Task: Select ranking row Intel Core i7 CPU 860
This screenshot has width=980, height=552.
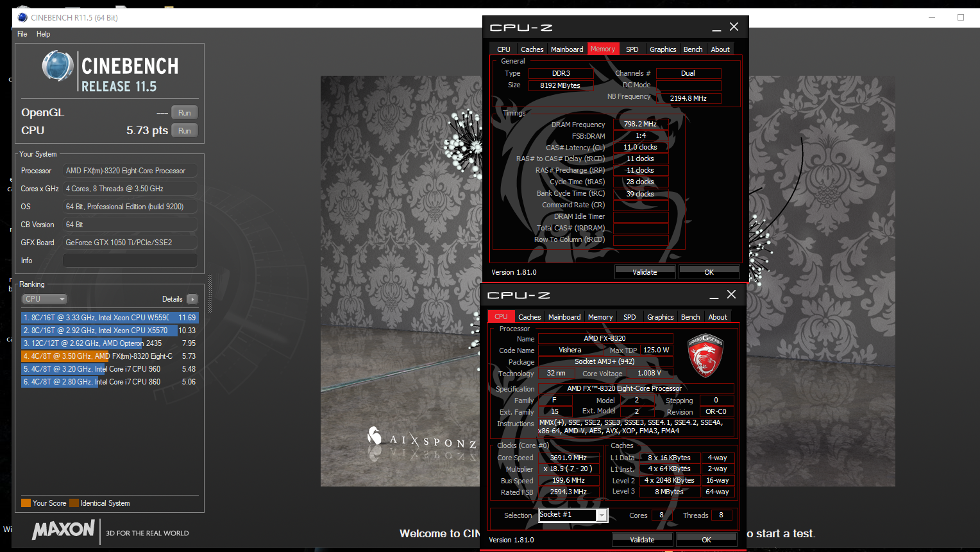Action: 110,382
